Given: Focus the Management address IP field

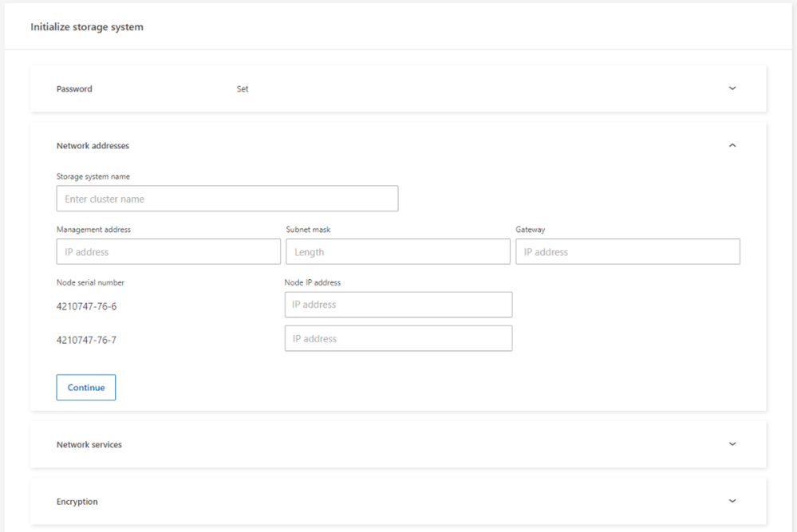Looking at the screenshot, I should (168, 252).
